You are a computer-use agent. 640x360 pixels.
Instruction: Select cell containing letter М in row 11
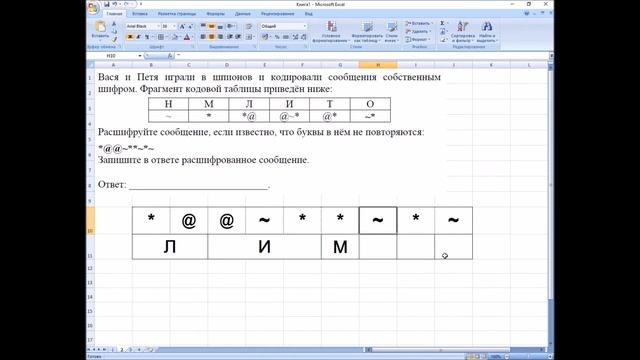pyautogui.click(x=340, y=247)
